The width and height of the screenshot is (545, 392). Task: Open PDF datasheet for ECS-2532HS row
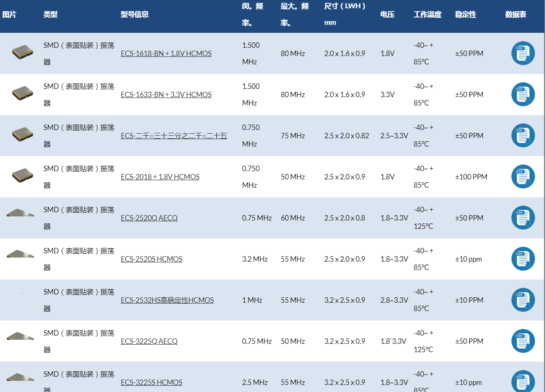coord(523,300)
